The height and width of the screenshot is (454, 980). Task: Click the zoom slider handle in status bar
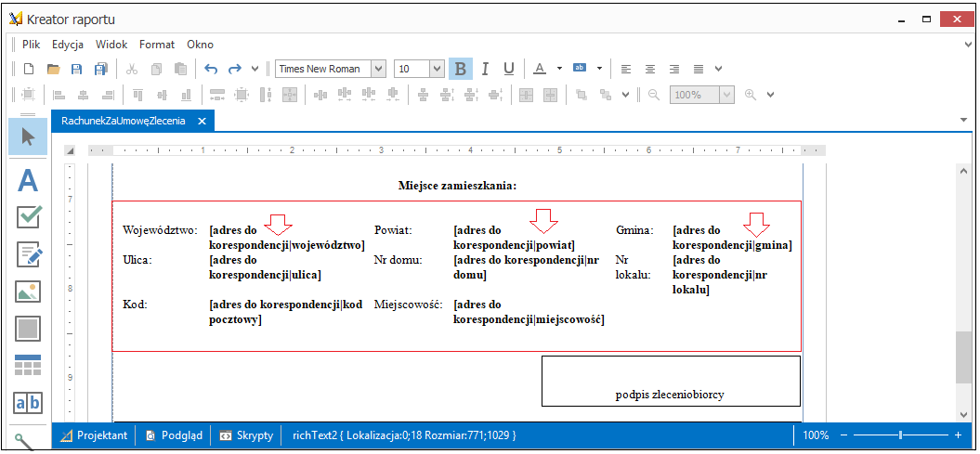(901, 435)
